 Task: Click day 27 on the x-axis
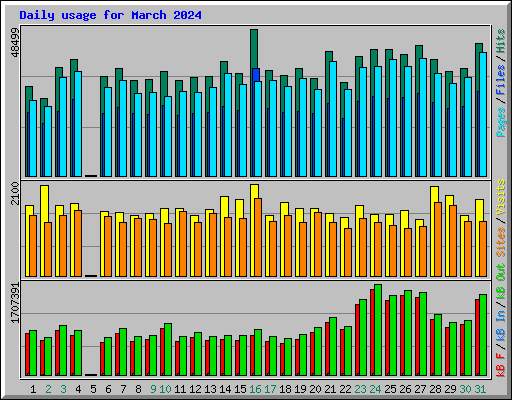click(x=420, y=389)
